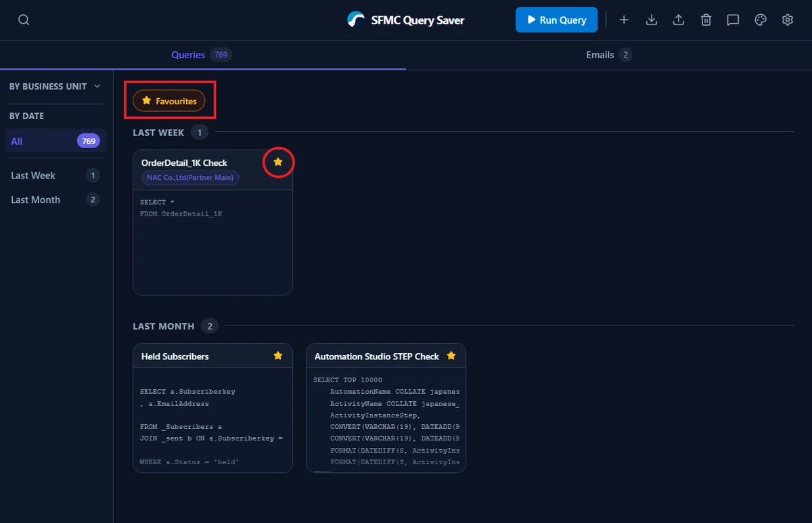Screen dimensions: 812x523
Task: Click the upload/export icon
Action: tap(679, 20)
